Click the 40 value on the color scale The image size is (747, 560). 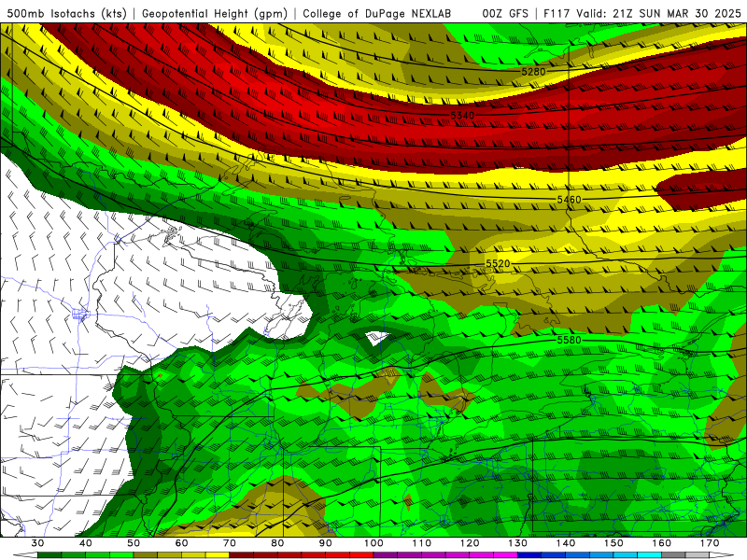(86, 543)
